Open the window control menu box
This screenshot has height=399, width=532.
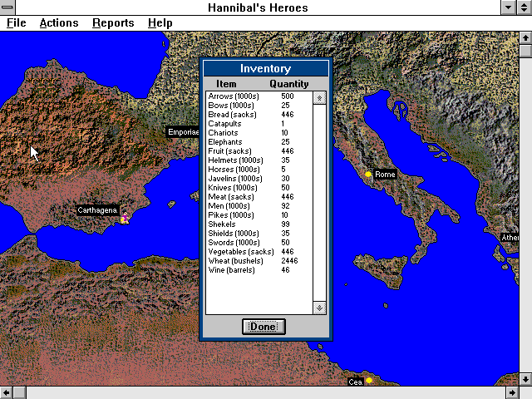point(7,7)
